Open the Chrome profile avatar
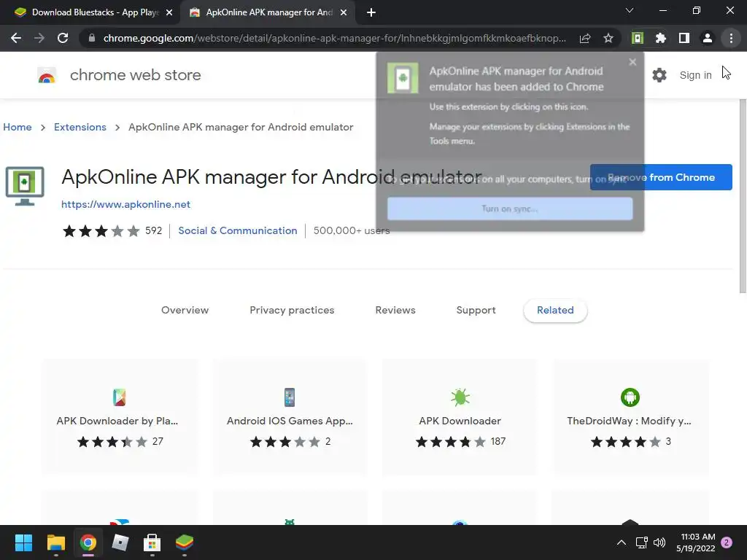This screenshot has height=560, width=747. (x=708, y=38)
